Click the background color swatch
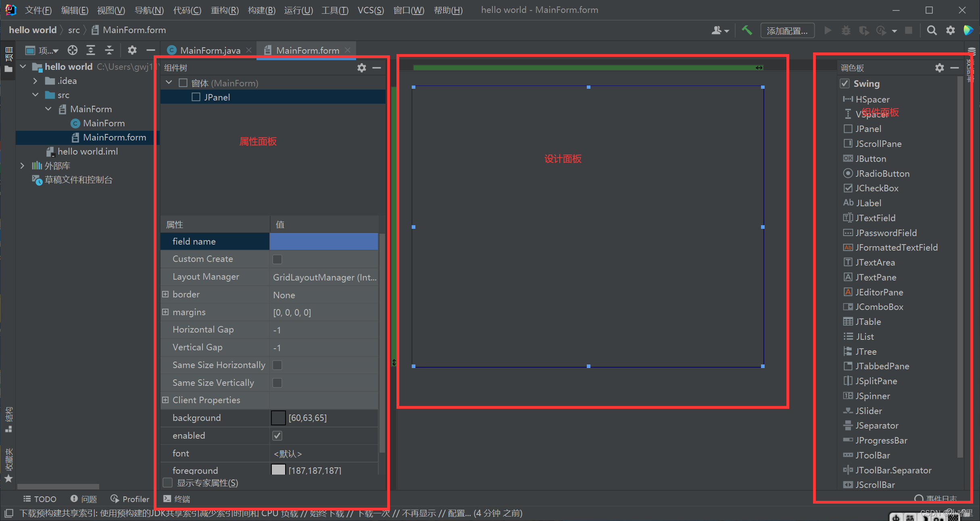The width and height of the screenshot is (980, 521). (278, 418)
